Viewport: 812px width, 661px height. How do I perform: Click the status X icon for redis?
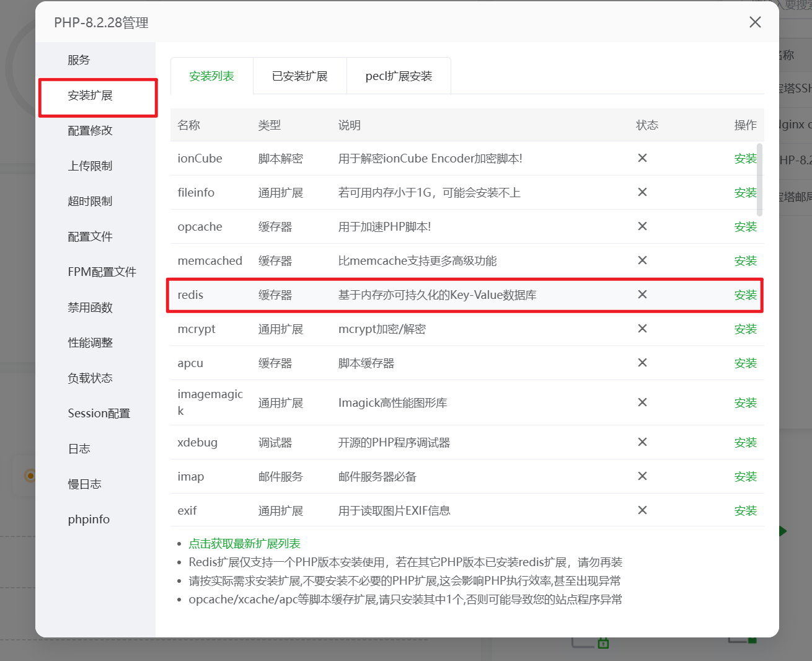pos(642,295)
